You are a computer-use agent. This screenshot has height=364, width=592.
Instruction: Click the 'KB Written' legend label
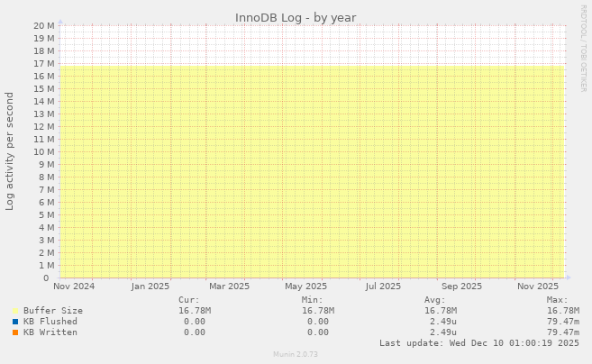50,332
